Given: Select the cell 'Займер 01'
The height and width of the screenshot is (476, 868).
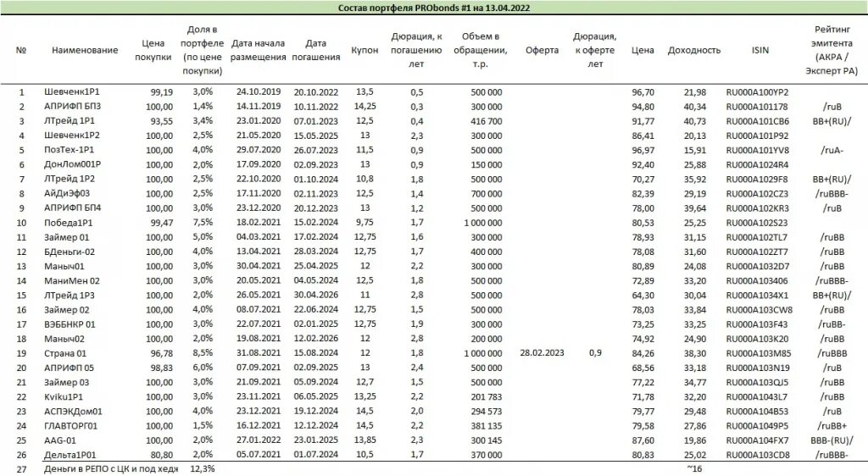Looking at the screenshot, I should [x=66, y=237].
